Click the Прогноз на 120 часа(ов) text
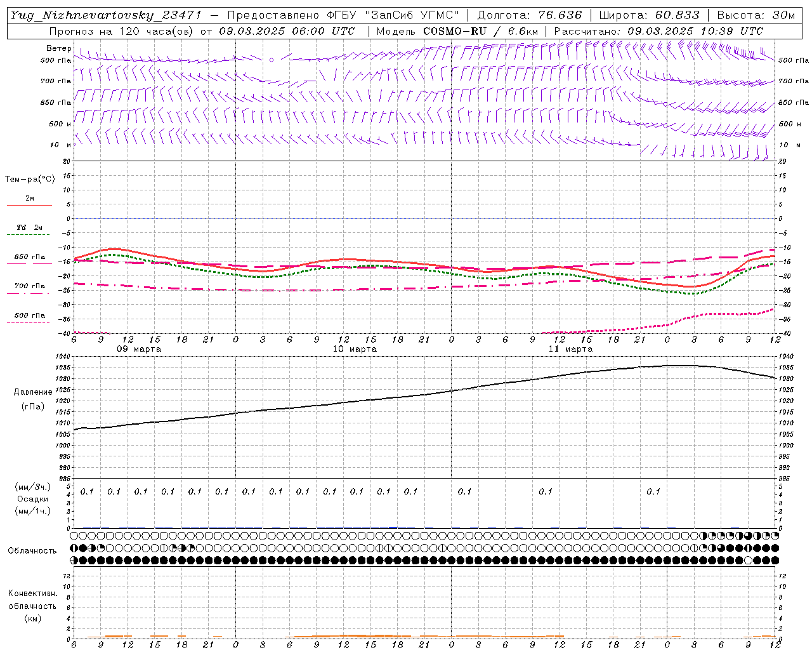 [122, 31]
